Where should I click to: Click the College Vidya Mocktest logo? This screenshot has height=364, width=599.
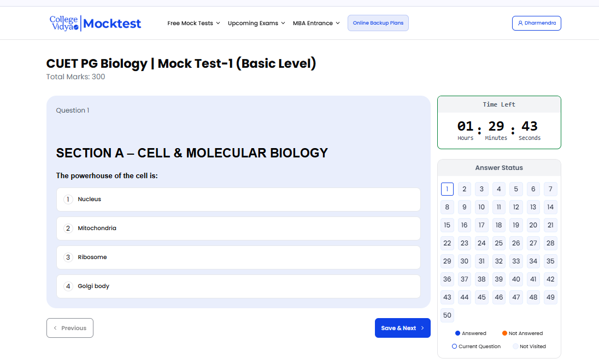point(95,23)
